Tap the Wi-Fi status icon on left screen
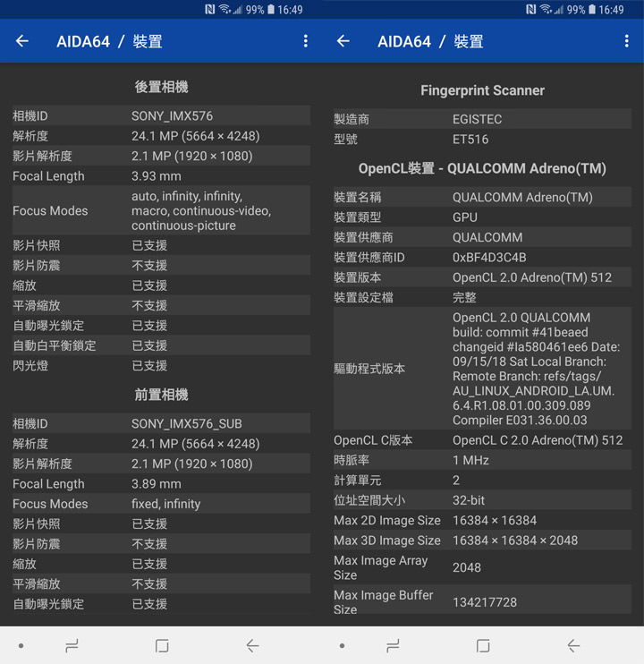This screenshot has height=664, width=644. (x=225, y=9)
